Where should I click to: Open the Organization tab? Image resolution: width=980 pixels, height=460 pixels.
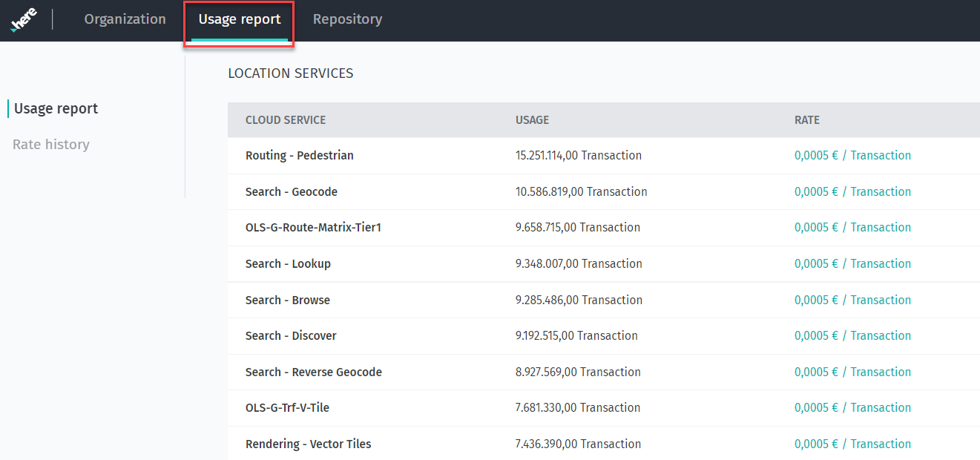125,19
